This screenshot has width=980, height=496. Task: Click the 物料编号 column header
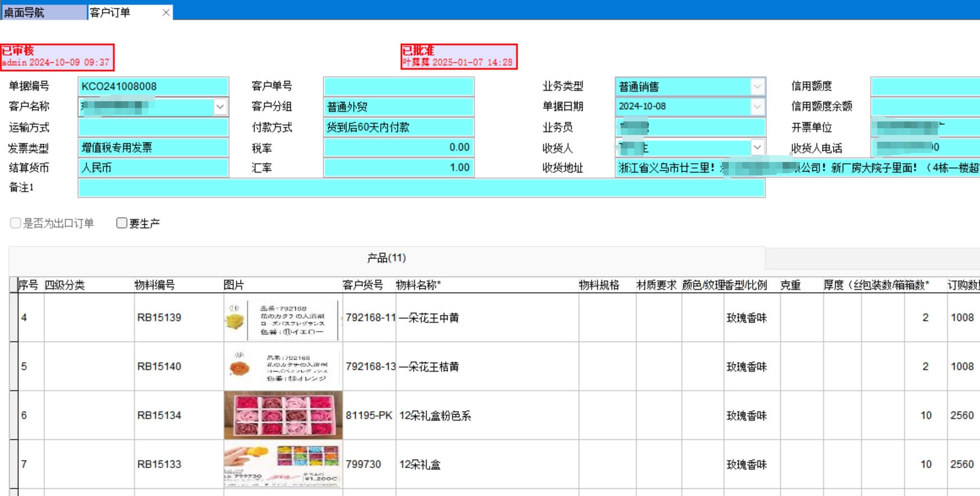pos(155,285)
